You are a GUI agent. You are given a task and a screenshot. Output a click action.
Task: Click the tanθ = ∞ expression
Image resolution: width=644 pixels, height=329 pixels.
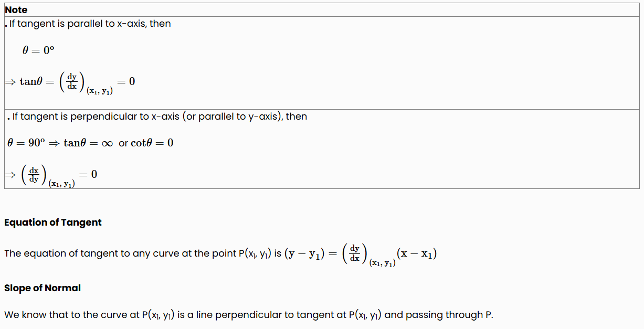[x=88, y=143]
